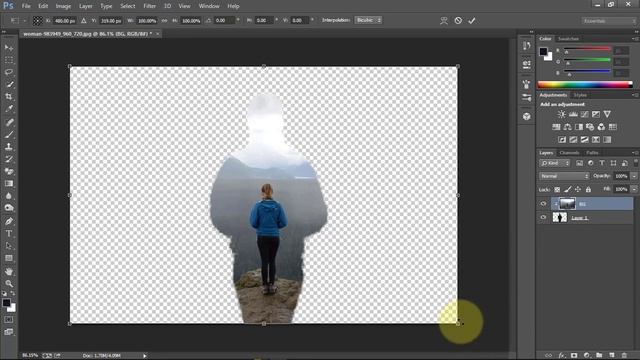Switch to the Channels tab
This screenshot has width=640, height=360.
point(569,153)
